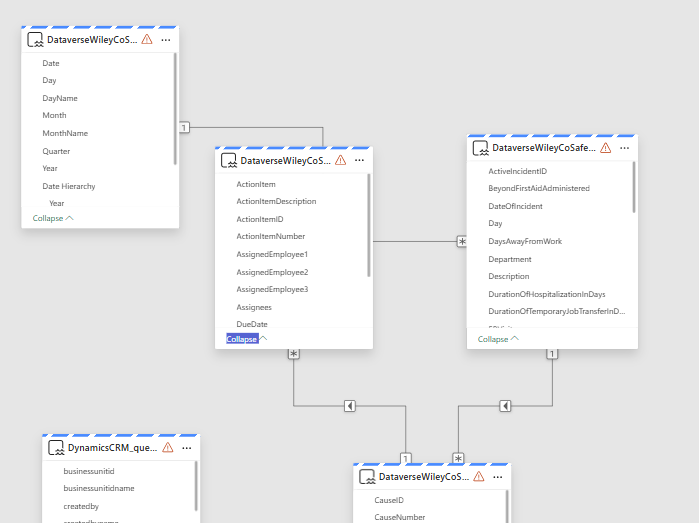Select the AssignedEmployee2 field
The height and width of the screenshot is (523, 699).
coord(272,272)
